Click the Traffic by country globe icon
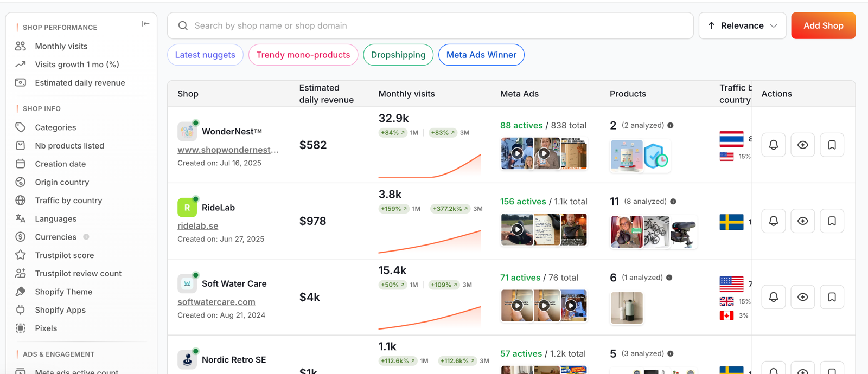Screen dimensions: 868x374 [21, 201]
